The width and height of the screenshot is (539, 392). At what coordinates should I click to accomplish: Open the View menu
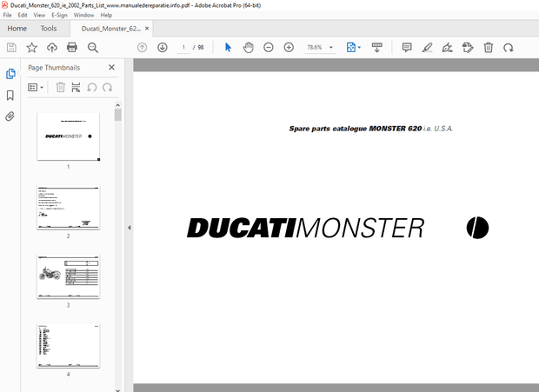[39, 15]
